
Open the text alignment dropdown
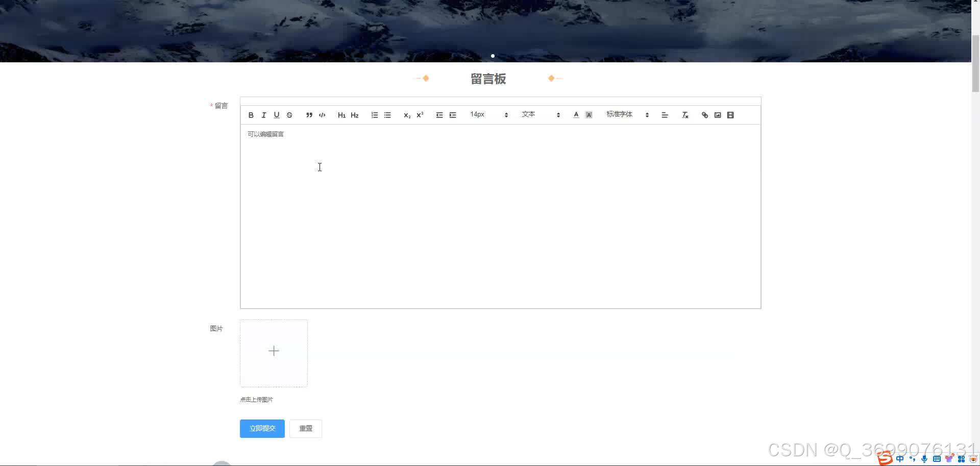(x=665, y=115)
